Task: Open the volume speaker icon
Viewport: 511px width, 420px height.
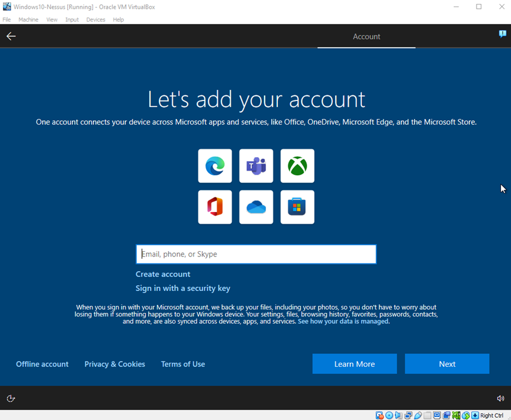Action: 500,398
